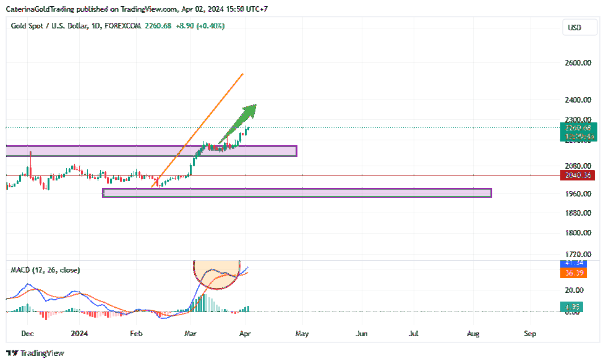Click the 2600.00 price axis label
Screen dimensions: 606x364
tap(578, 62)
